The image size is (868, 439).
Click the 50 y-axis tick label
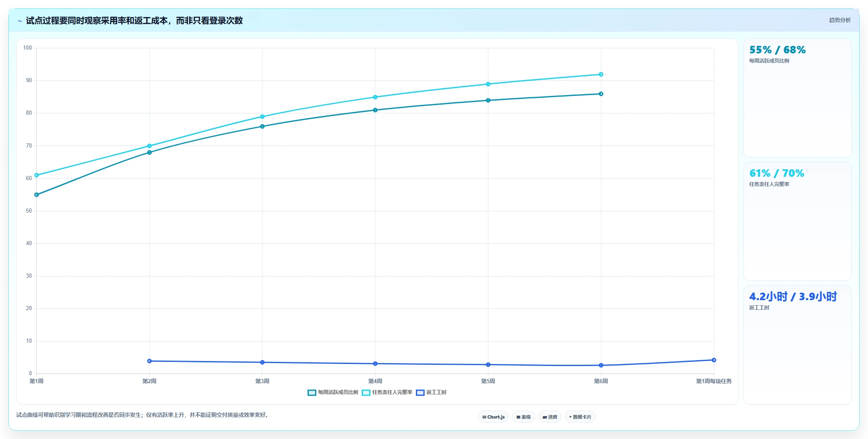point(29,211)
